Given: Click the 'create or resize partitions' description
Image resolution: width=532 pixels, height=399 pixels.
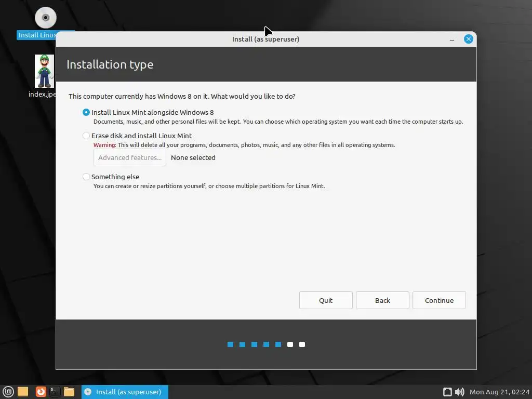Looking at the screenshot, I should point(209,186).
